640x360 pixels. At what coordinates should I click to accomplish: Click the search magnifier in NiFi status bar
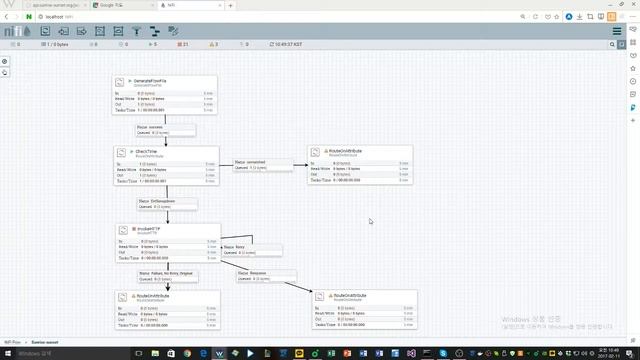pyautogui.click(x=612, y=44)
